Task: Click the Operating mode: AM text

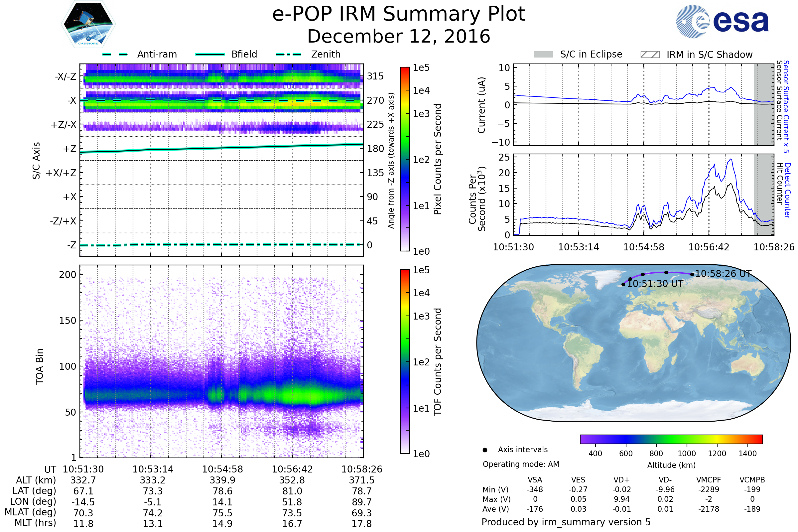Action: coord(521,464)
